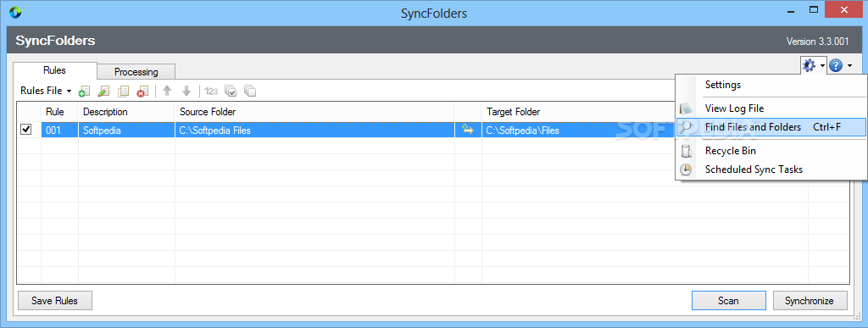Click the Softpedia description cell
Image resolution: width=868 pixels, height=328 pixels.
coord(126,130)
